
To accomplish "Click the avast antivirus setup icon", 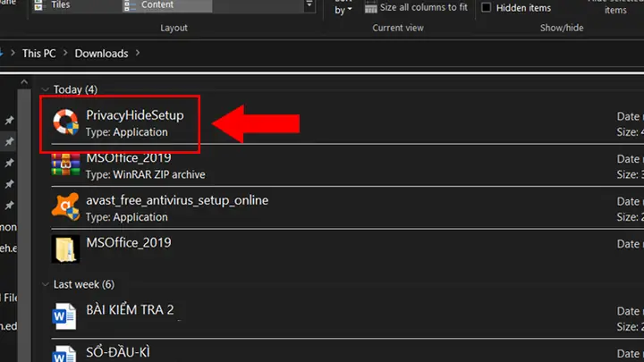I will click(x=65, y=206).
